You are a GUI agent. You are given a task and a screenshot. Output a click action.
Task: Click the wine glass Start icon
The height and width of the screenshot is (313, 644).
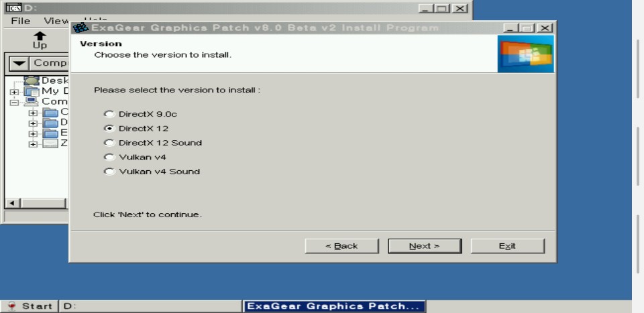(x=11, y=306)
